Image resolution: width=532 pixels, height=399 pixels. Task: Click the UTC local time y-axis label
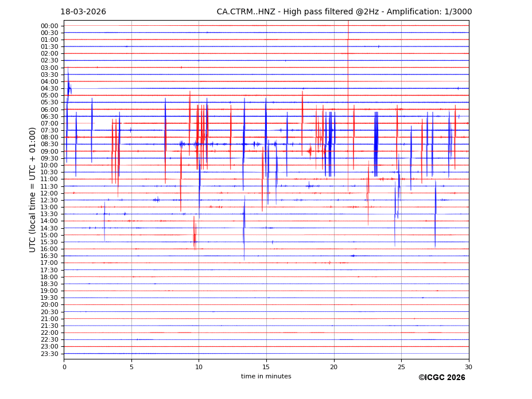[x=33, y=190]
